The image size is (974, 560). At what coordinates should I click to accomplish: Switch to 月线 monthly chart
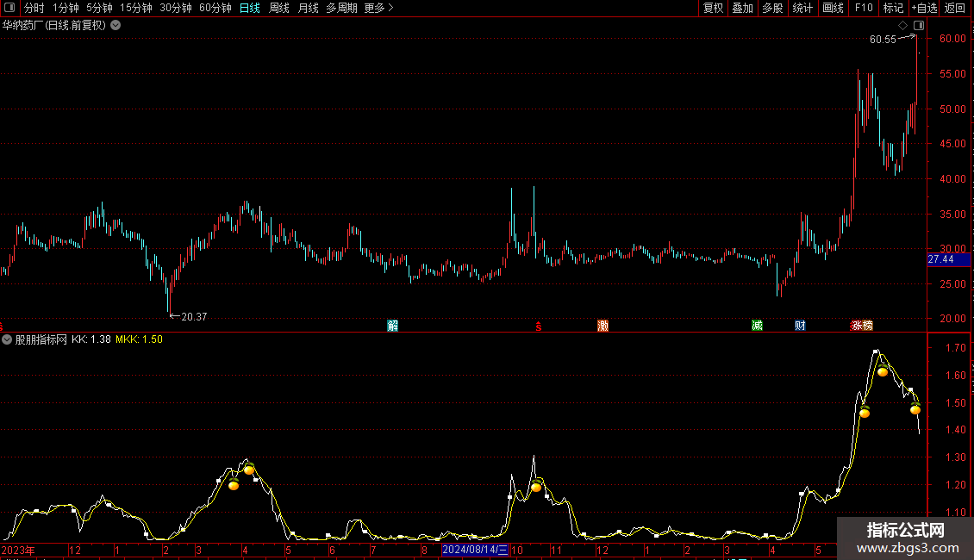click(308, 8)
